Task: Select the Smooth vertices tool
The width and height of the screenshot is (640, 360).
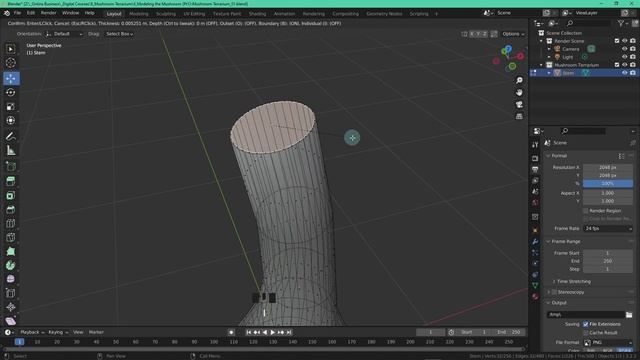Action: tap(11, 279)
